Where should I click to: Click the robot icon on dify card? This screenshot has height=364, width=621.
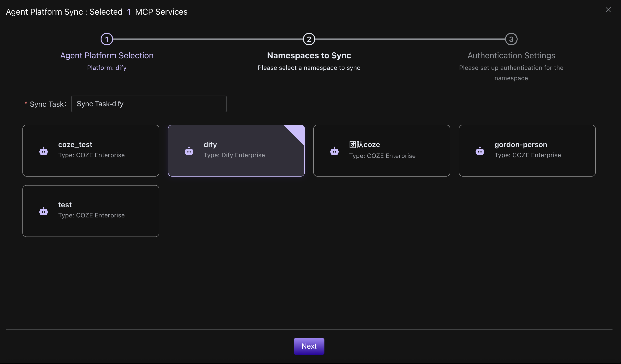[x=189, y=151]
